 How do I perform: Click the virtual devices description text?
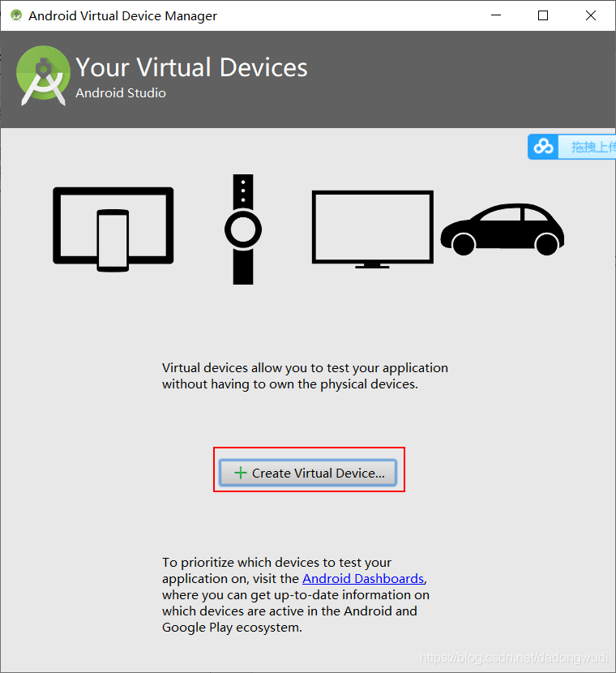(305, 375)
